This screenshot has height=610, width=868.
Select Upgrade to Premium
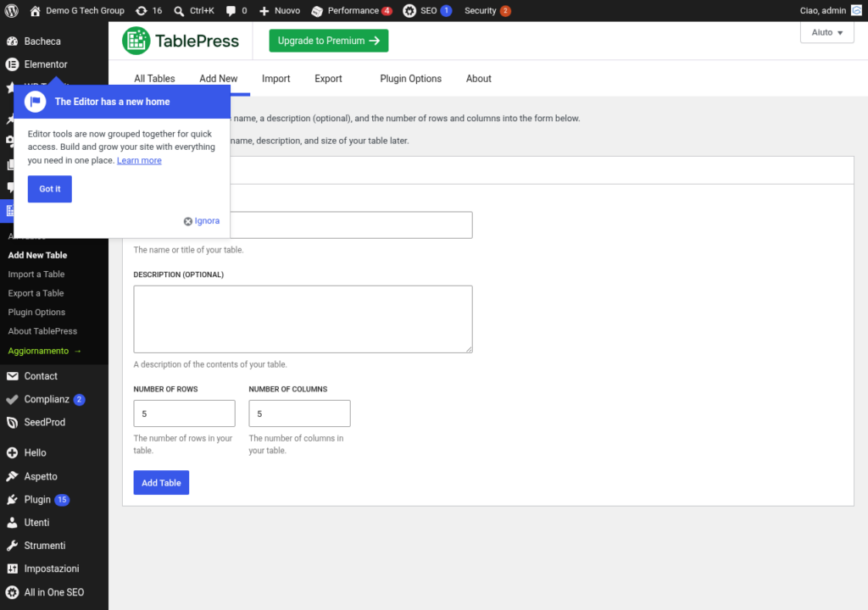(x=329, y=41)
